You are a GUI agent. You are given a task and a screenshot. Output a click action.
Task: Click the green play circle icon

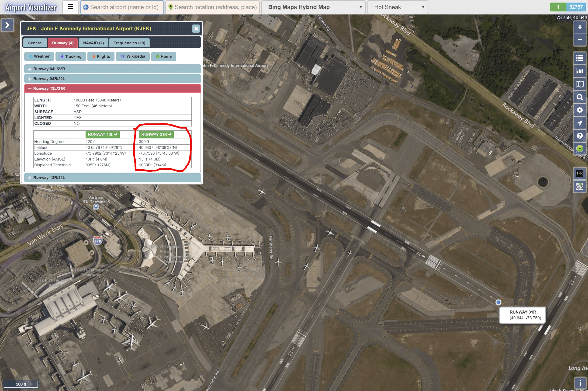580,149
